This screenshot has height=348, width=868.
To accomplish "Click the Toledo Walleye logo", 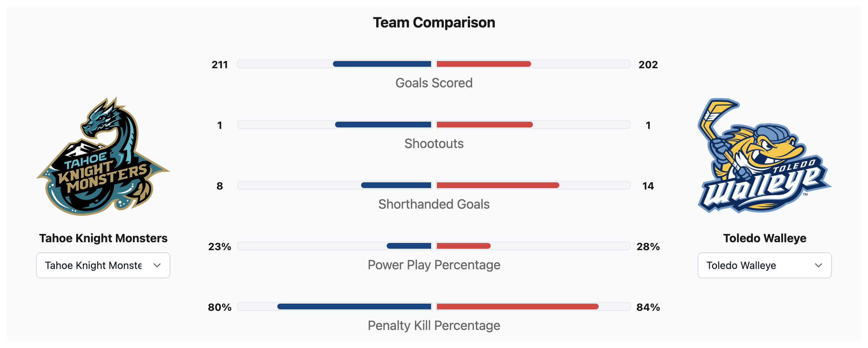I will click(x=764, y=156).
